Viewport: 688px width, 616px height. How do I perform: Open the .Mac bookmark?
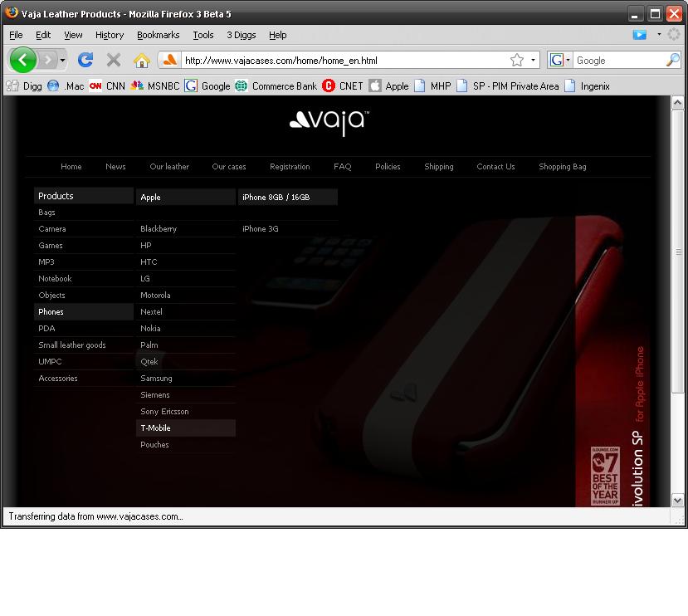(66, 86)
